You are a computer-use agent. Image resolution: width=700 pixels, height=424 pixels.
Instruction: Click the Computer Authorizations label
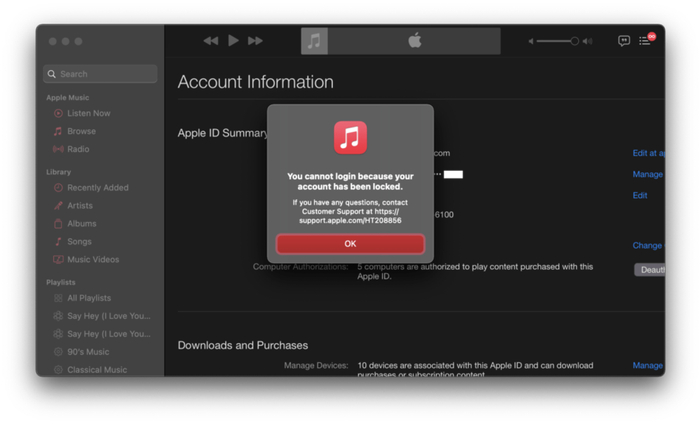(x=300, y=267)
